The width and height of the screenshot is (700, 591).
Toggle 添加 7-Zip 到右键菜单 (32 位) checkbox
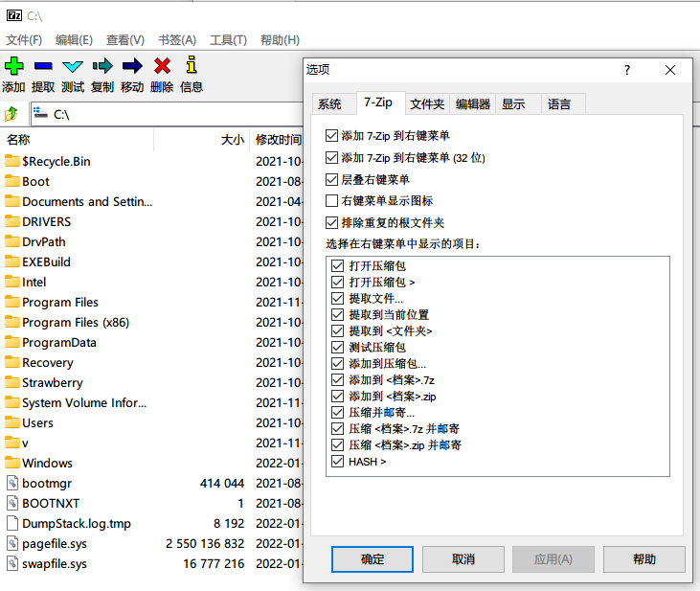click(331, 158)
